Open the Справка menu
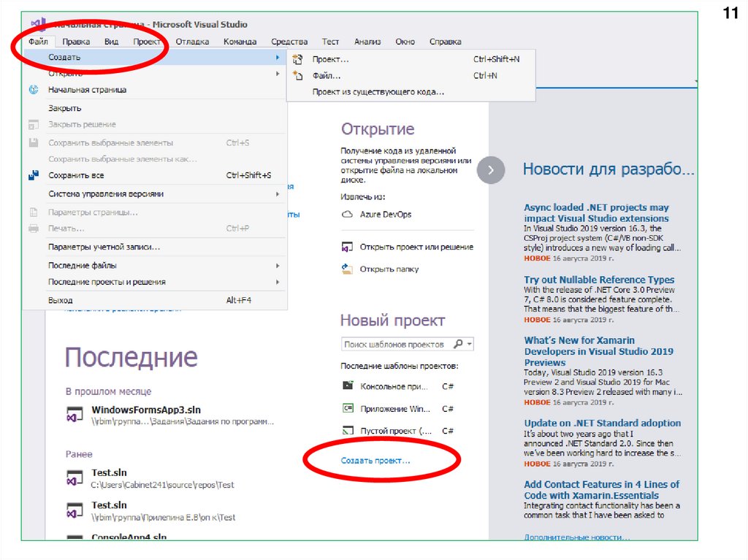 pos(445,42)
